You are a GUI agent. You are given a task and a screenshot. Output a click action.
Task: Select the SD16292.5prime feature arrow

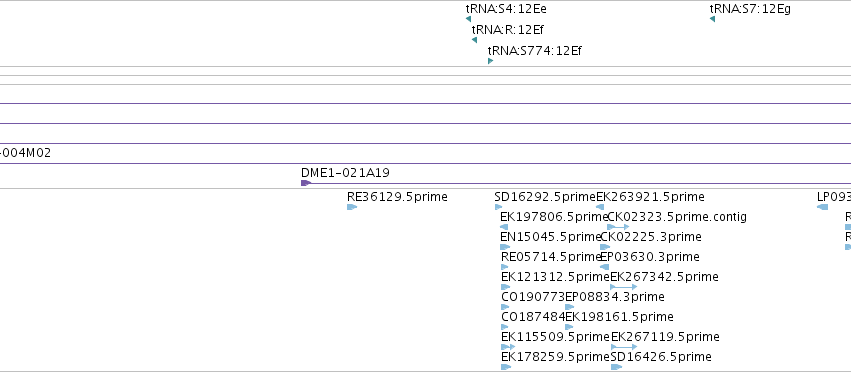pyautogui.click(x=498, y=207)
